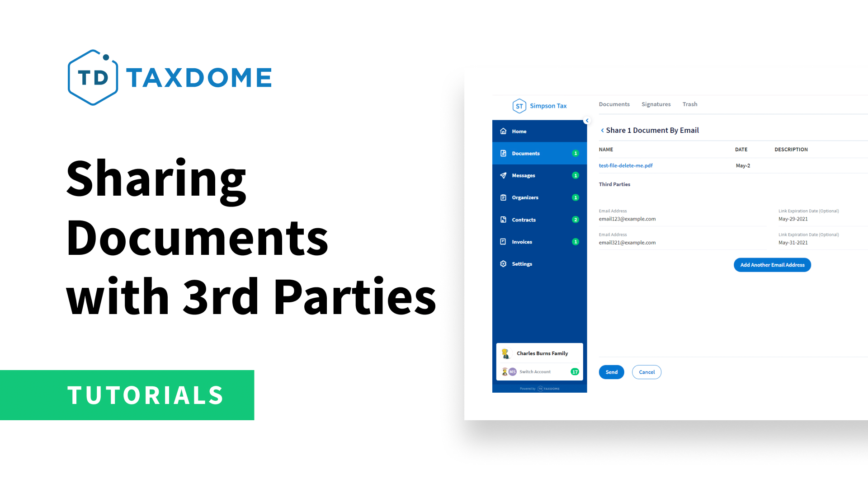Screen dimensions: 868x488
Task: Click the Add Another Email Address button
Action: click(x=772, y=264)
